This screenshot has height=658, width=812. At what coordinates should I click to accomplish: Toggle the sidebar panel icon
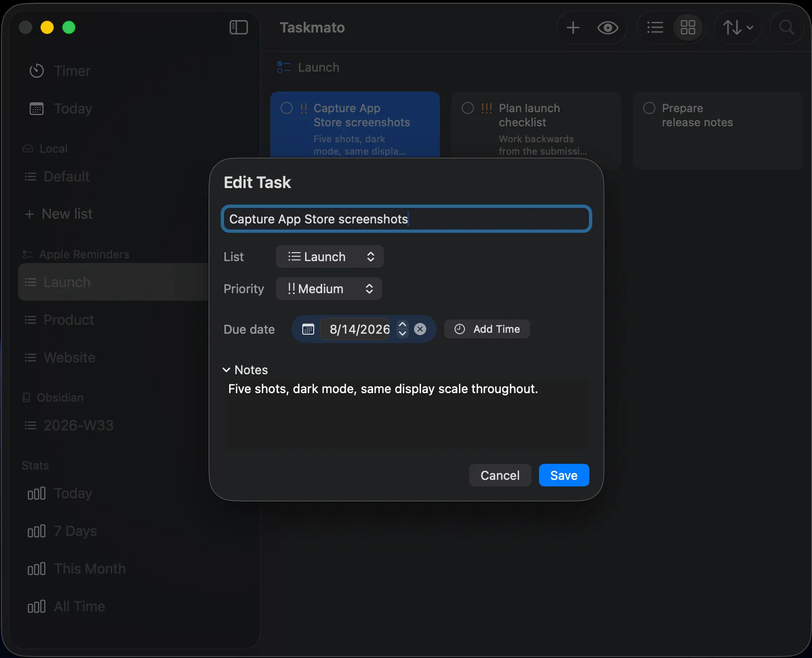(x=239, y=27)
